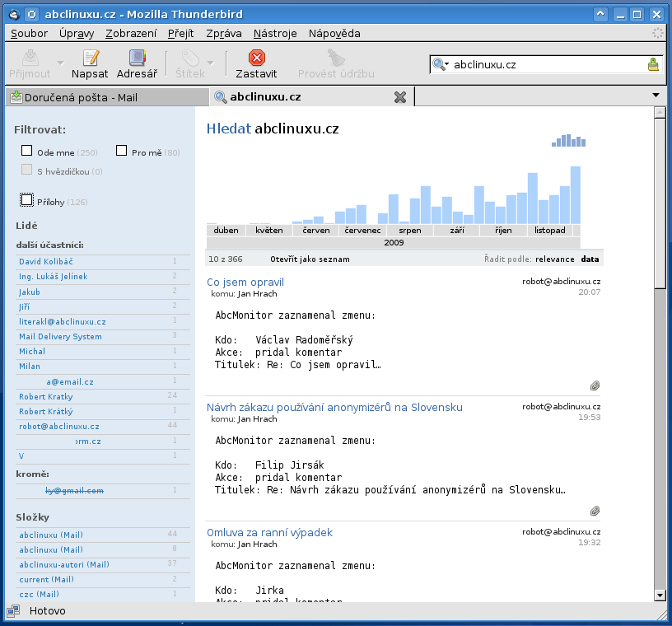This screenshot has width=672, height=626.
Task: Open message 'Co jsem opravil'
Action: click(x=245, y=283)
